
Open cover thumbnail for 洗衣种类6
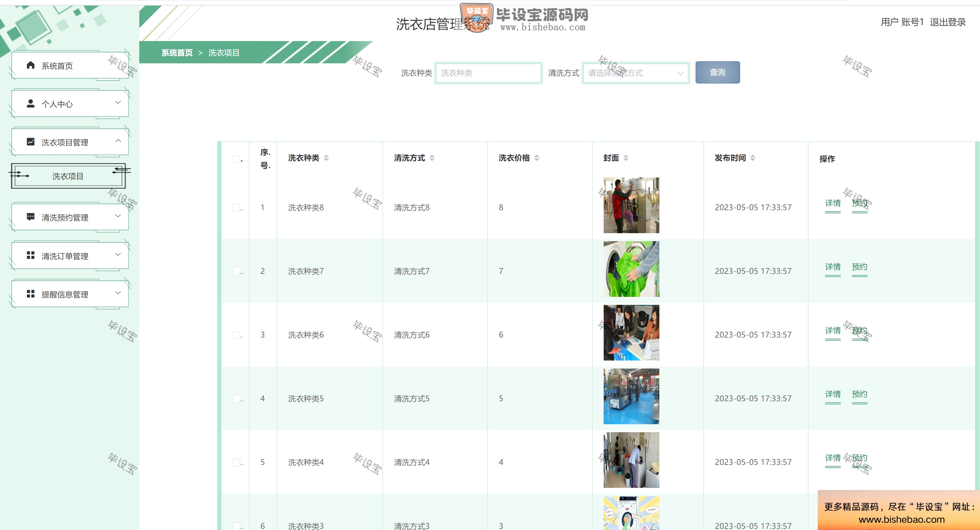click(631, 333)
